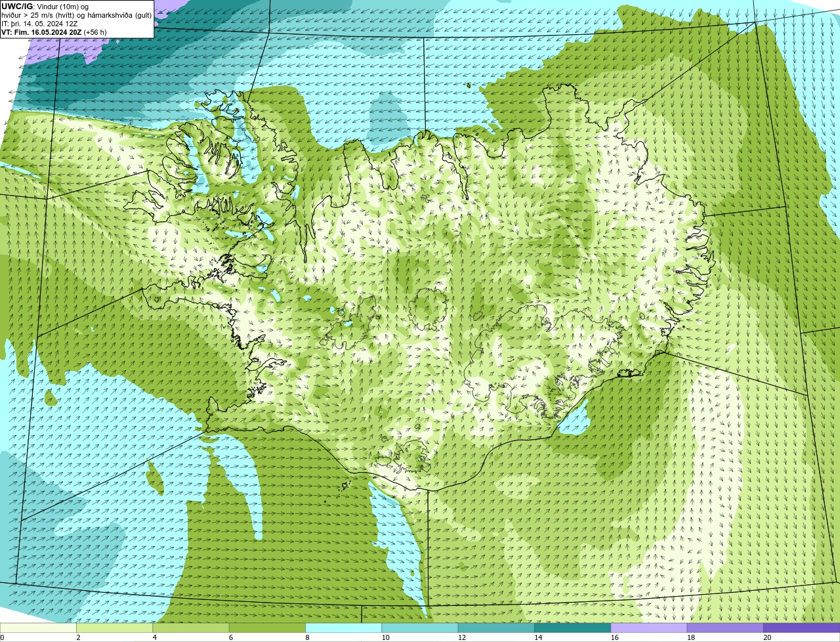
Task: Click the 10–12 m/s light teal swatch
Action: coord(420,628)
